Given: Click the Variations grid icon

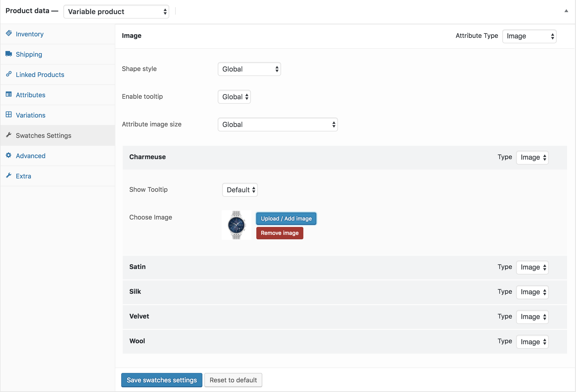Looking at the screenshot, I should (9, 115).
